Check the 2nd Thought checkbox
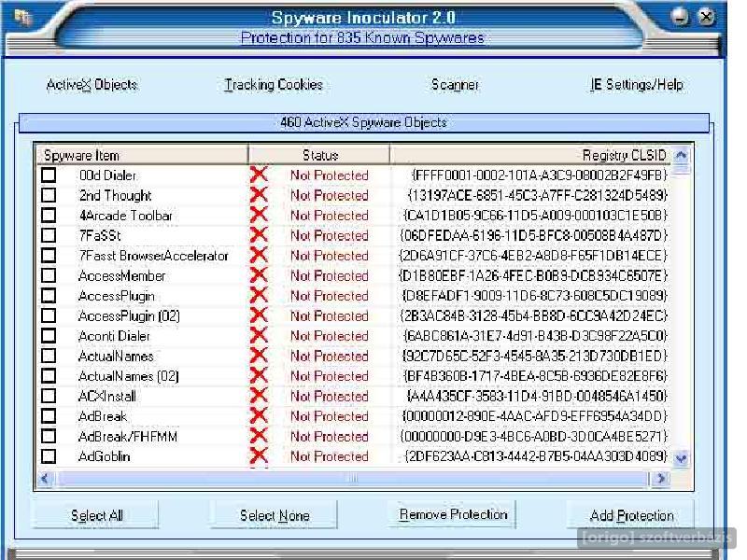 click(49, 195)
